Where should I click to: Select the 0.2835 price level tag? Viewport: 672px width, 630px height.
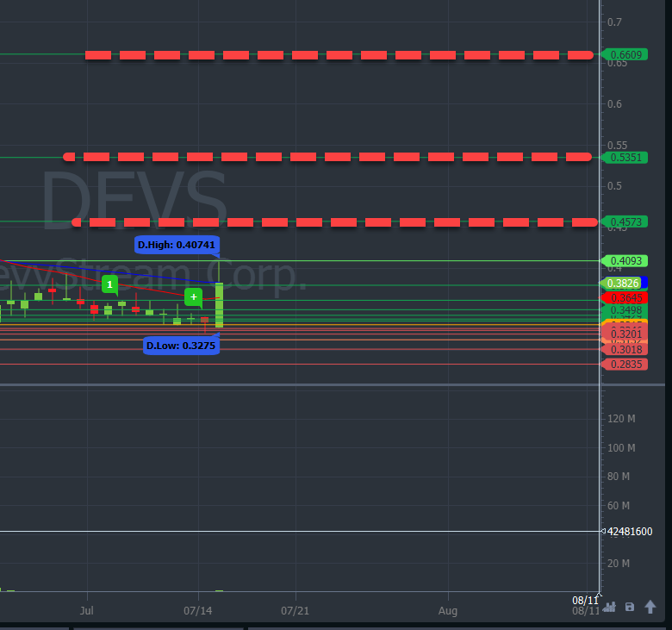625,365
